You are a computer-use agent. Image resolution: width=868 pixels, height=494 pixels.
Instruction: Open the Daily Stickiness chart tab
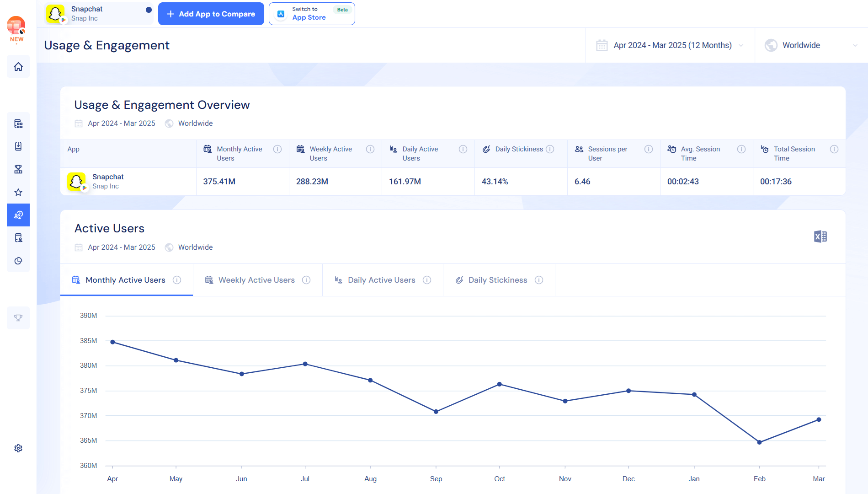tap(498, 280)
